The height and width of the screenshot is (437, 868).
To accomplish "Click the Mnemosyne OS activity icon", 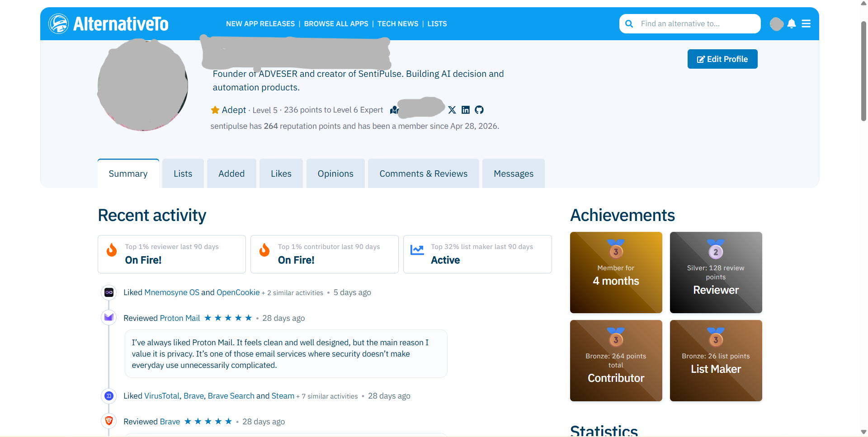I will coord(109,292).
